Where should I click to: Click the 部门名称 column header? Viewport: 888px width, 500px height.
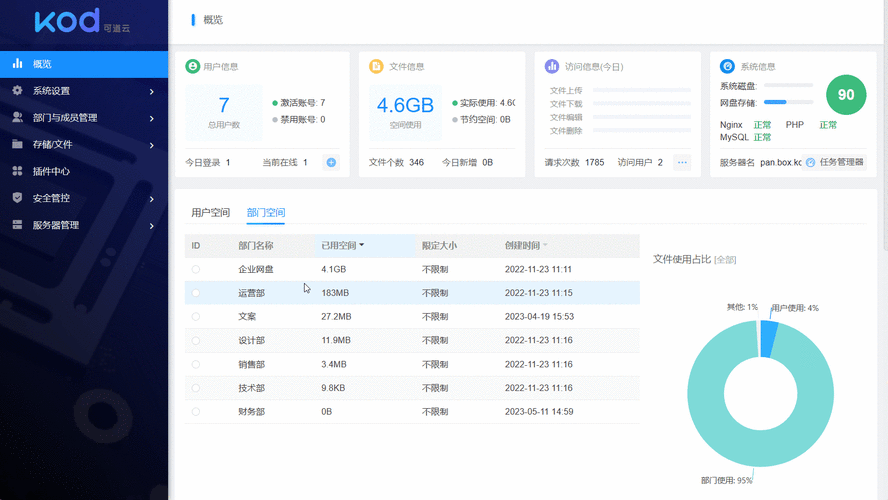click(x=256, y=246)
